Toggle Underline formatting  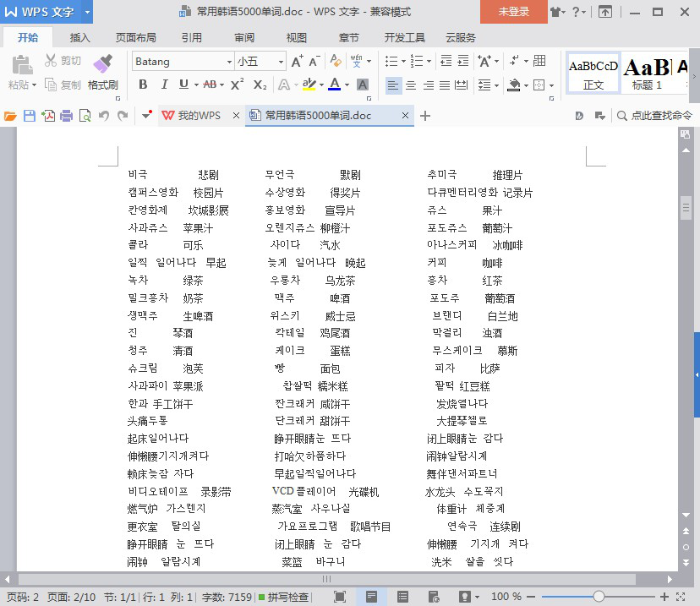183,85
